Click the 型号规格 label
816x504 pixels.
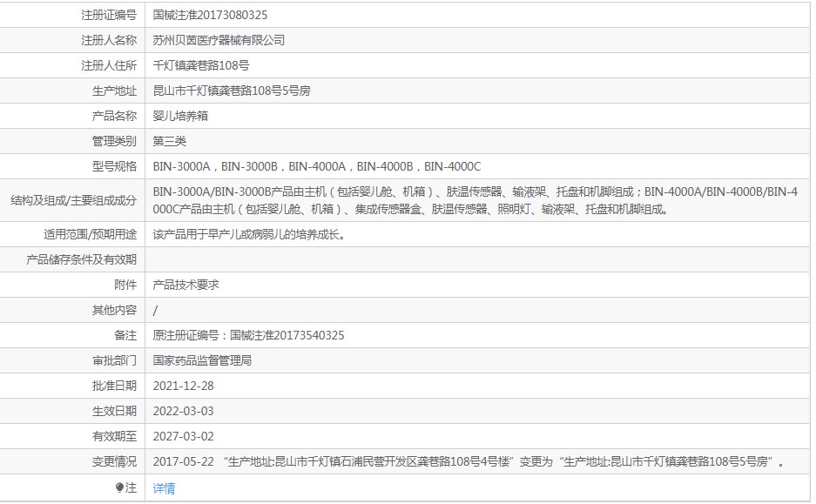point(114,166)
